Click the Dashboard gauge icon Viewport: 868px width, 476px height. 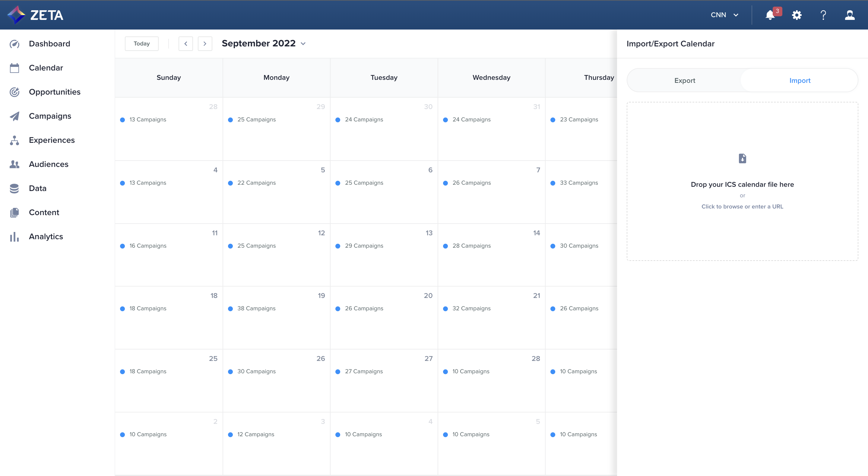point(14,44)
